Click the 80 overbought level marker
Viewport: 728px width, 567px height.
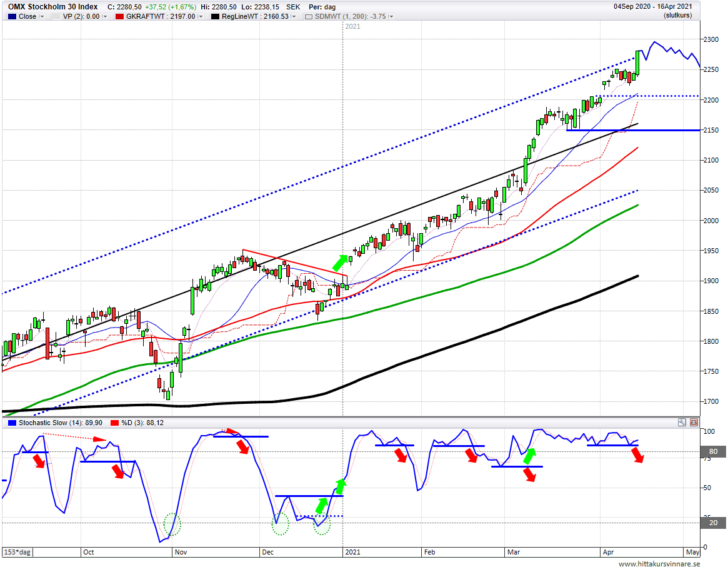(713, 451)
